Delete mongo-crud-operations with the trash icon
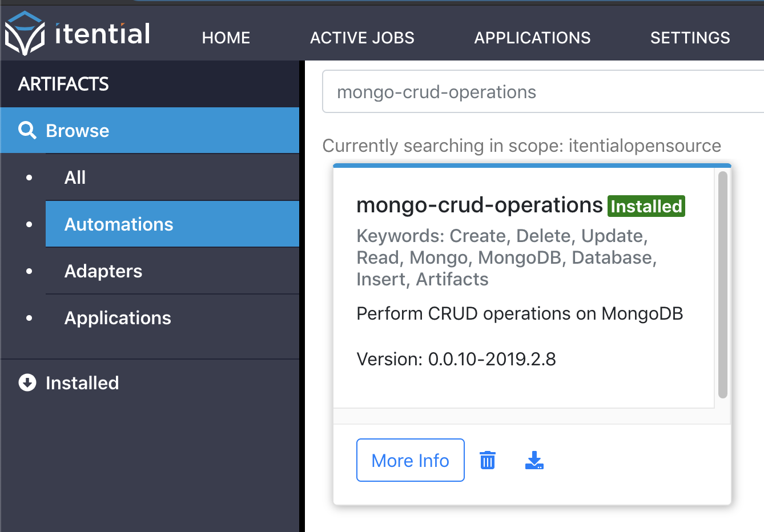Screen dimensions: 764x532 [488, 460]
